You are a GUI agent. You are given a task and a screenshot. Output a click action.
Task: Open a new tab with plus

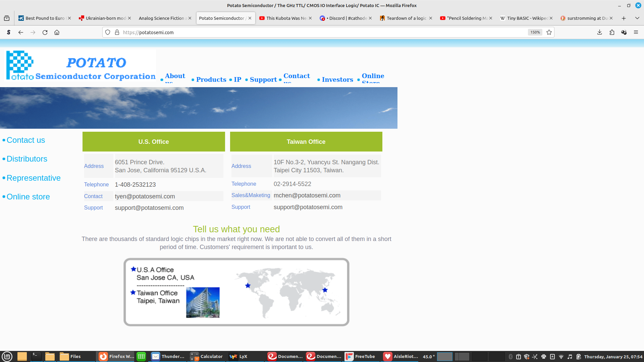pos(624,18)
